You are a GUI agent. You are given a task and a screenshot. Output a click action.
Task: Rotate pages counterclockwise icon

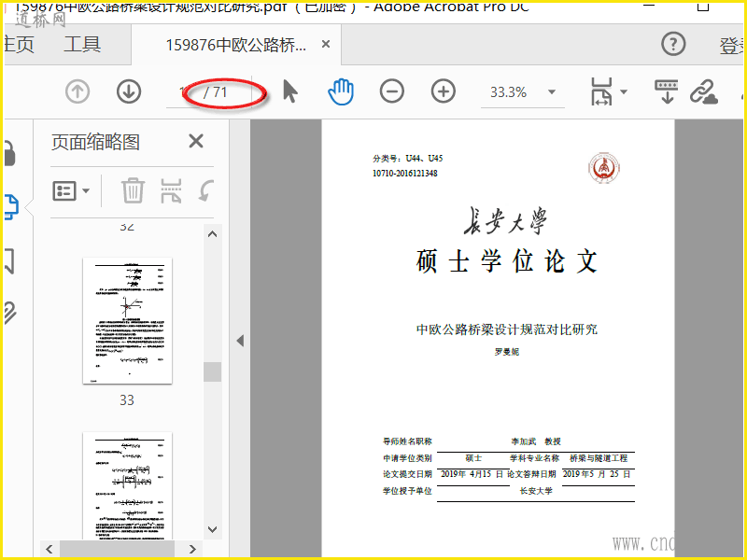pos(206,190)
